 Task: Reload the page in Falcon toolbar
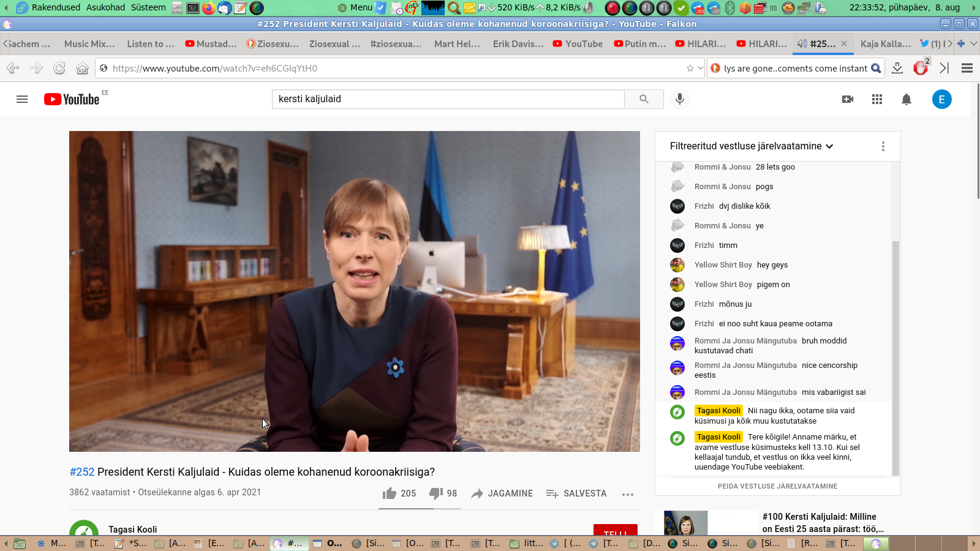pyautogui.click(x=59, y=68)
